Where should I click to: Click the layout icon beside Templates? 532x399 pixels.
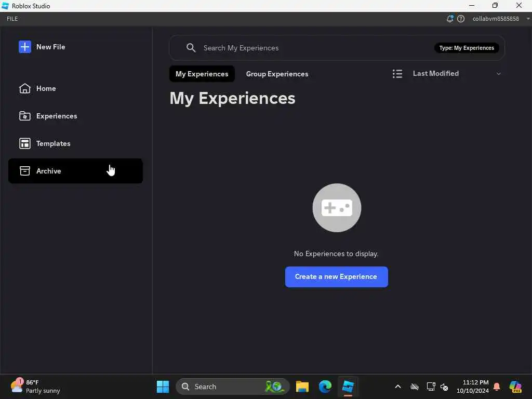click(25, 143)
